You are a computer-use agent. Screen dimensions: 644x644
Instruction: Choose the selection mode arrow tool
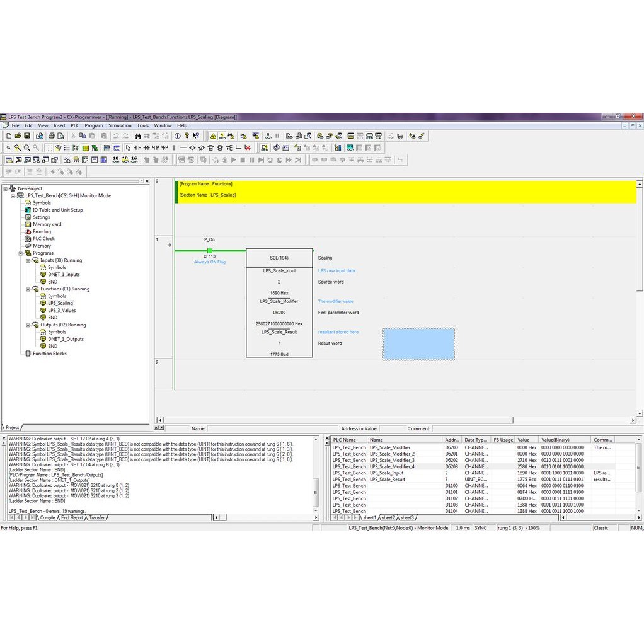pos(128,148)
